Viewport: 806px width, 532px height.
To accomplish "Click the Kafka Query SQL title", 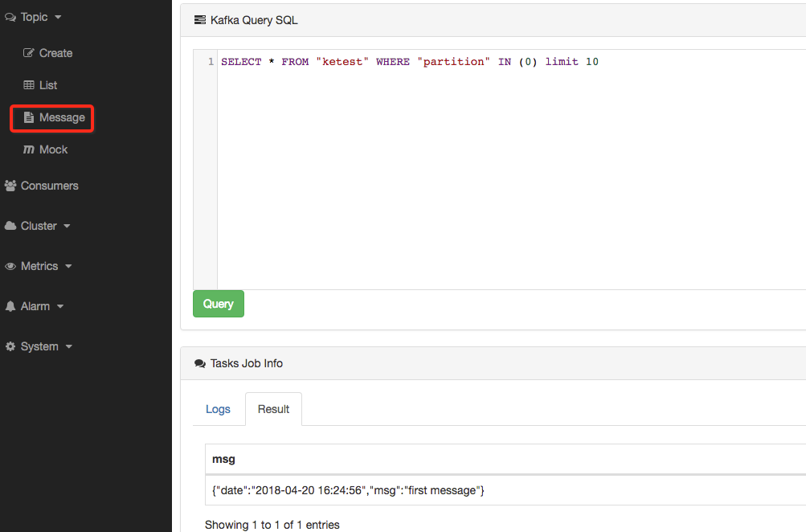I will 254,20.
